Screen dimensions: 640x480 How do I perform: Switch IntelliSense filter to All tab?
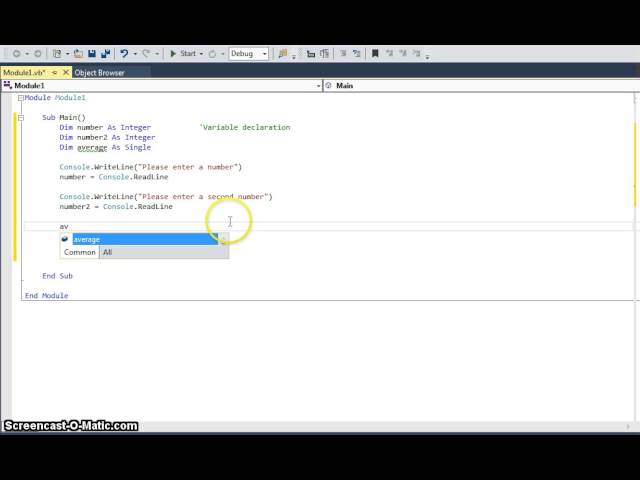(107, 252)
